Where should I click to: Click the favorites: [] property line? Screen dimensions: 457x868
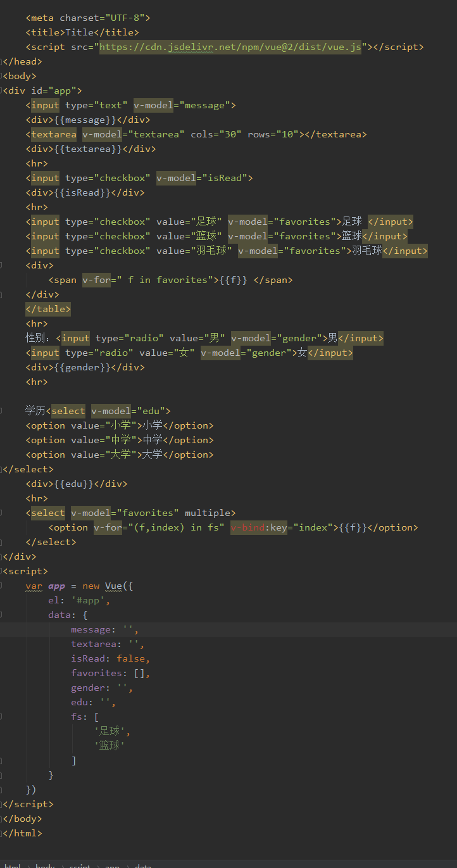point(111,673)
